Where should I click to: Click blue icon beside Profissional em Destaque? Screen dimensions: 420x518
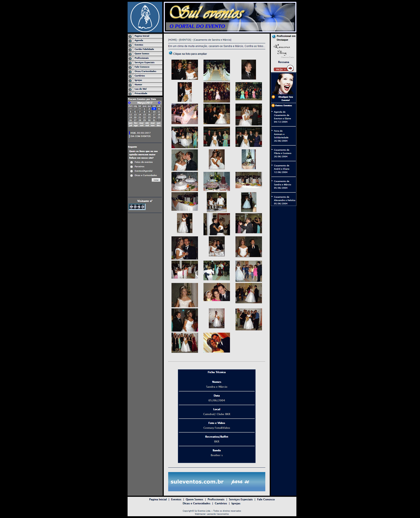coord(274,36)
